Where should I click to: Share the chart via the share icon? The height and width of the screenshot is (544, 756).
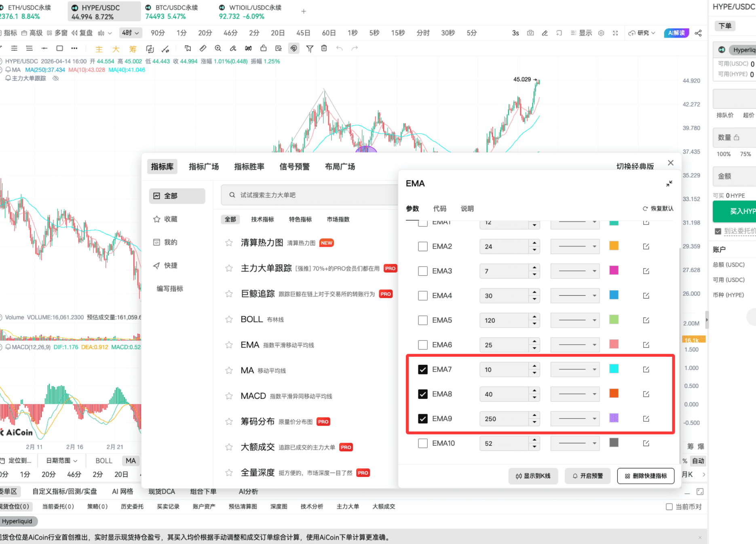[x=698, y=33]
